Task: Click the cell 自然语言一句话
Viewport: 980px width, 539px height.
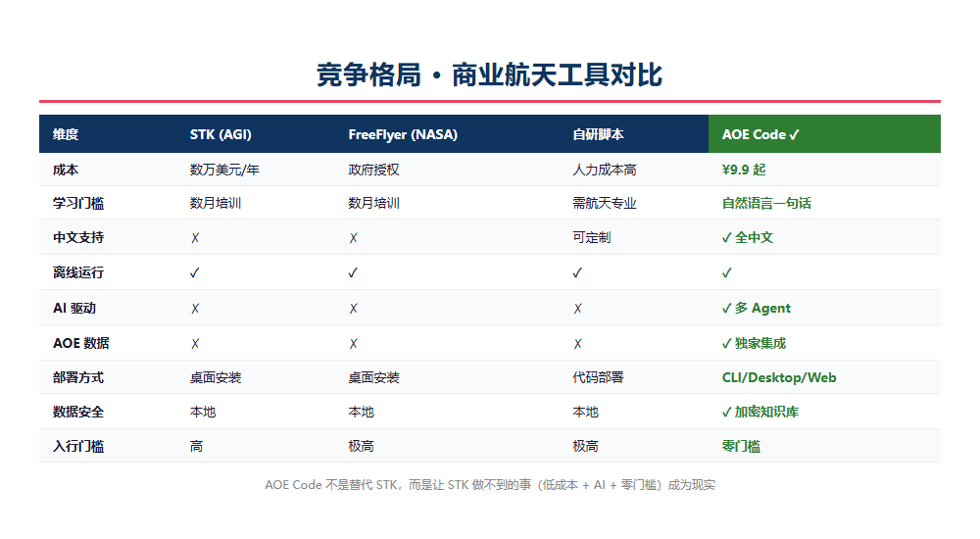Action: (767, 203)
